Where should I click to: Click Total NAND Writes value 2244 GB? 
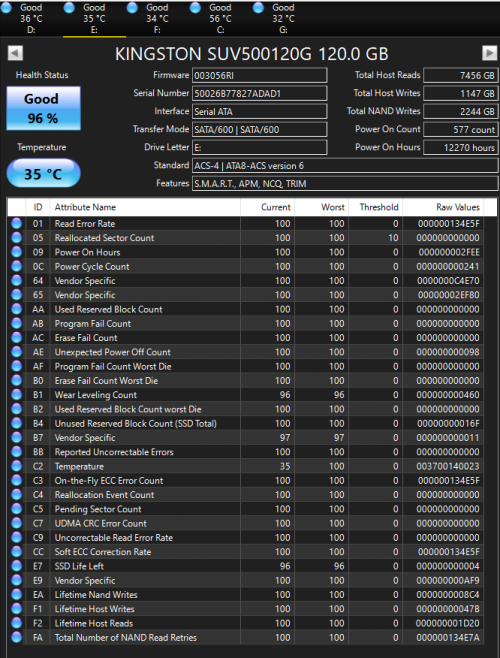[x=461, y=111]
